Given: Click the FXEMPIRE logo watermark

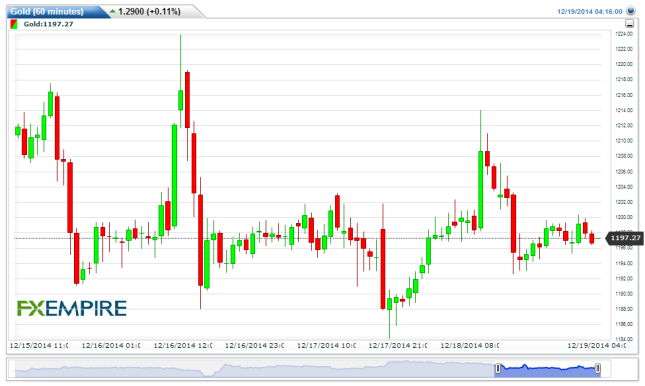Looking at the screenshot, I should pyautogui.click(x=72, y=308).
